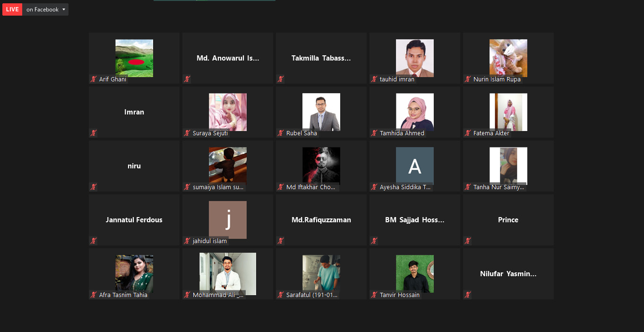Select Nurin Islam Rupa's profile picture
This screenshot has width=644, height=332.
[508, 58]
